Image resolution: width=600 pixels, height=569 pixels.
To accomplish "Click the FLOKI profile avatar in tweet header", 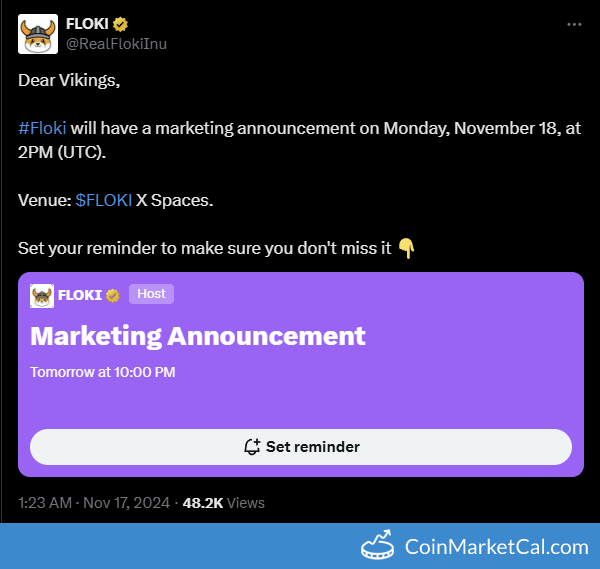I will pos(37,34).
